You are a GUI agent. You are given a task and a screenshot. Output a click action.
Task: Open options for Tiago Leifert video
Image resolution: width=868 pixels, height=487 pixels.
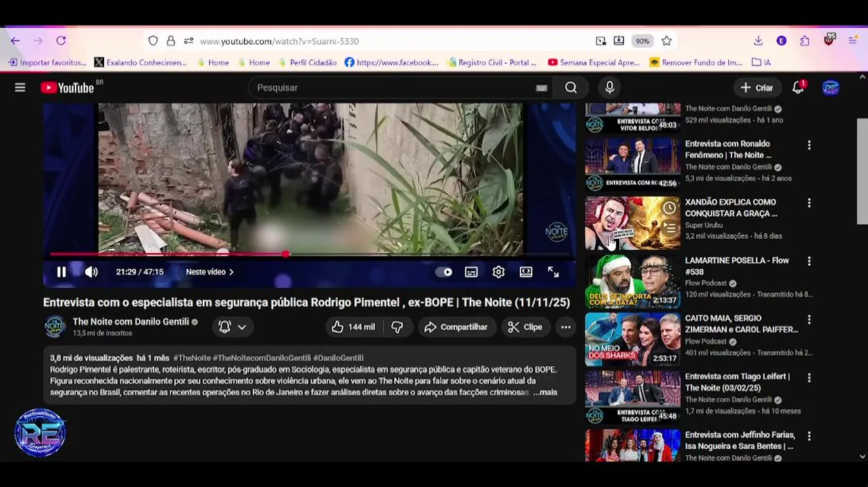809,377
